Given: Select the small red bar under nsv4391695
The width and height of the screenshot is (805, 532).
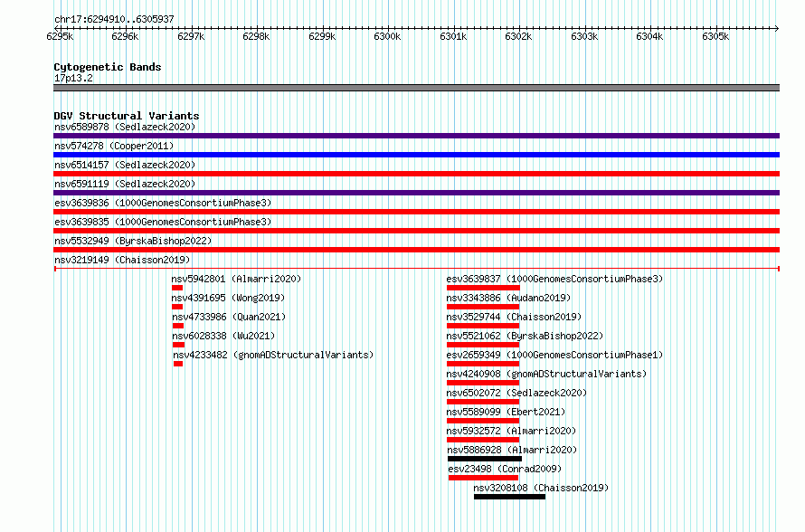Looking at the screenshot, I should pos(177,307).
